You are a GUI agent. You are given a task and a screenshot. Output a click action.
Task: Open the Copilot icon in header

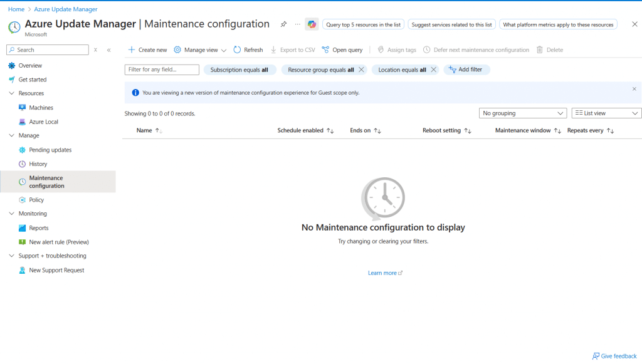coord(312,24)
